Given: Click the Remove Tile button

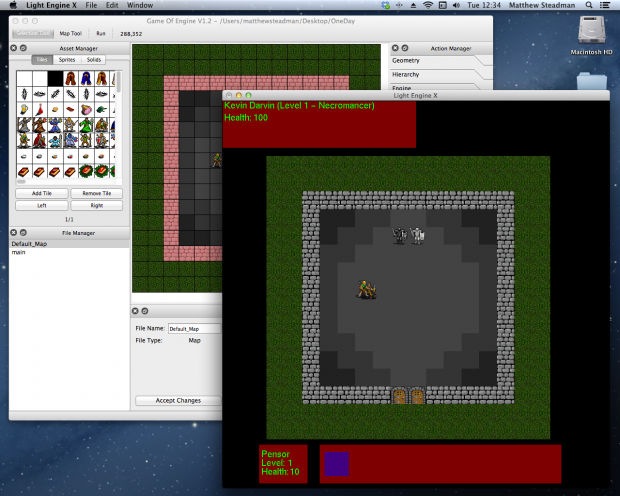Looking at the screenshot, I should coord(96,193).
